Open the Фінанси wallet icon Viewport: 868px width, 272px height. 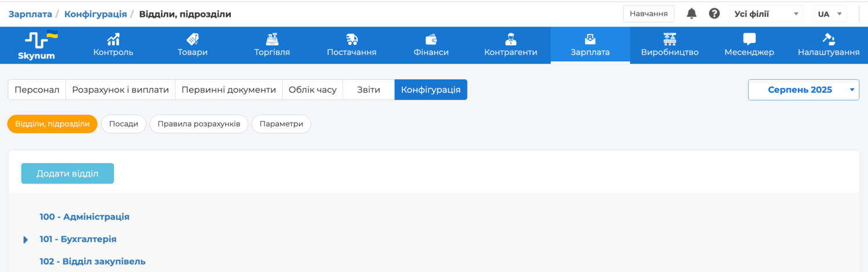(x=431, y=39)
